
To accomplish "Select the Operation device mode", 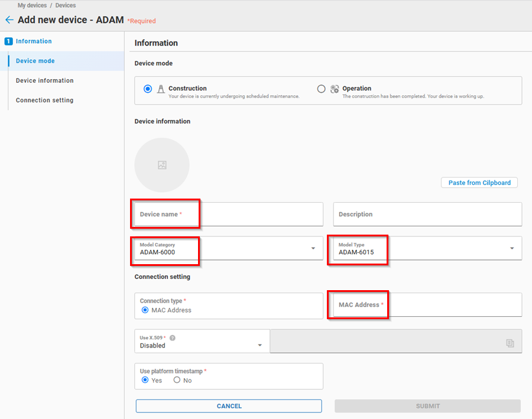I will coord(321,89).
